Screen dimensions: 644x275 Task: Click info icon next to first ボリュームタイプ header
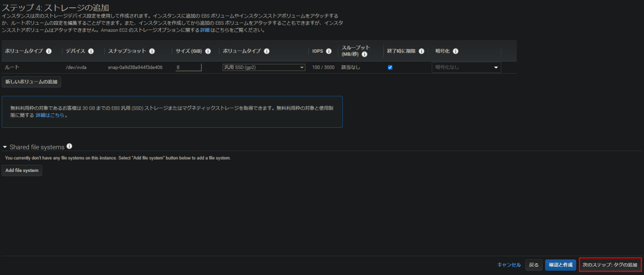[x=49, y=51]
